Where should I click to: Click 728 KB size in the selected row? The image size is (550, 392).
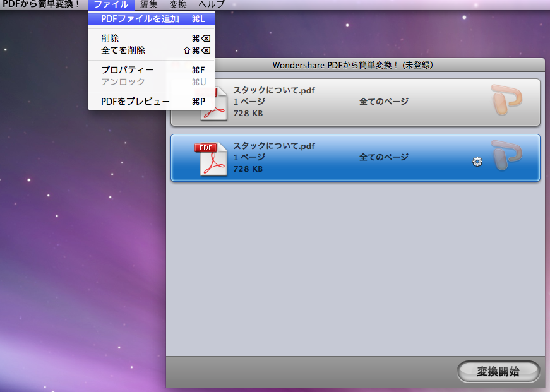(x=248, y=169)
